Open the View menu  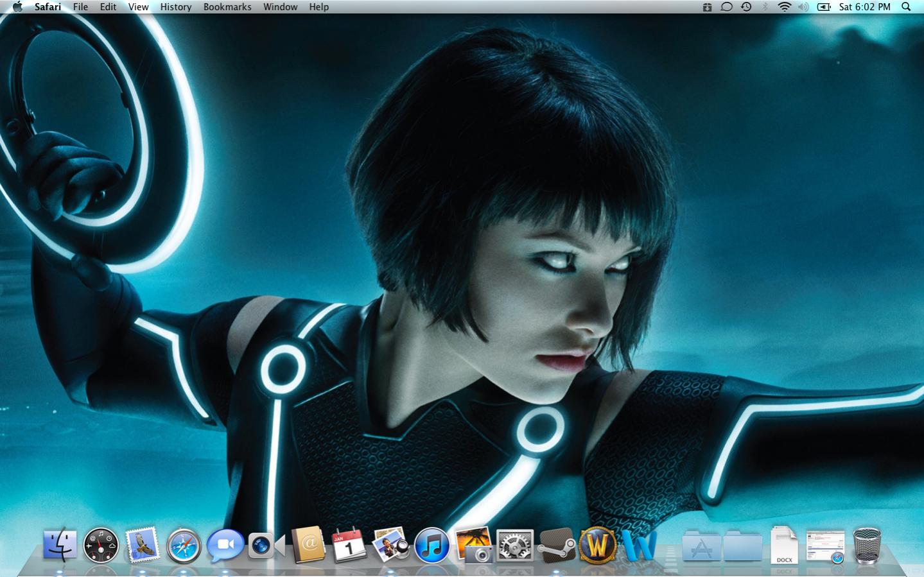pyautogui.click(x=138, y=6)
